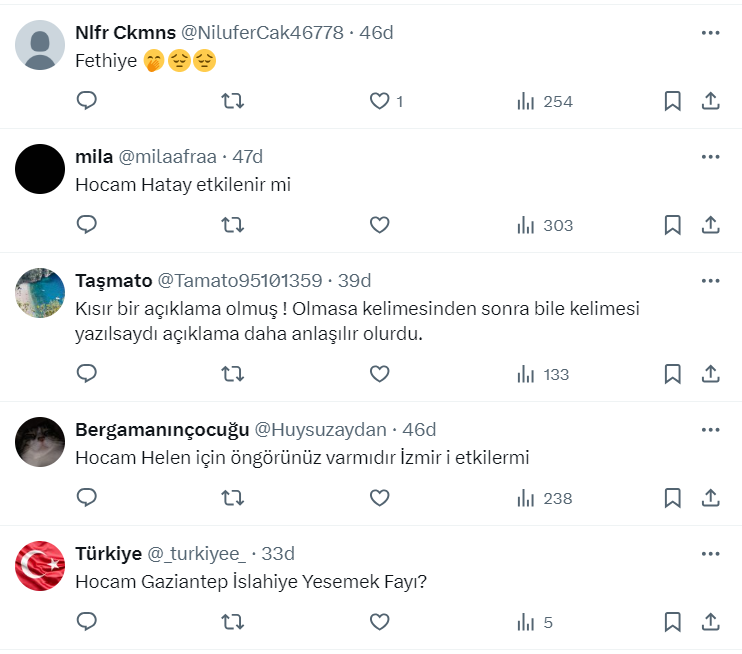Image resolution: width=742 pixels, height=654 pixels.
Task: Share the Taşmato tweet
Action: (711, 374)
